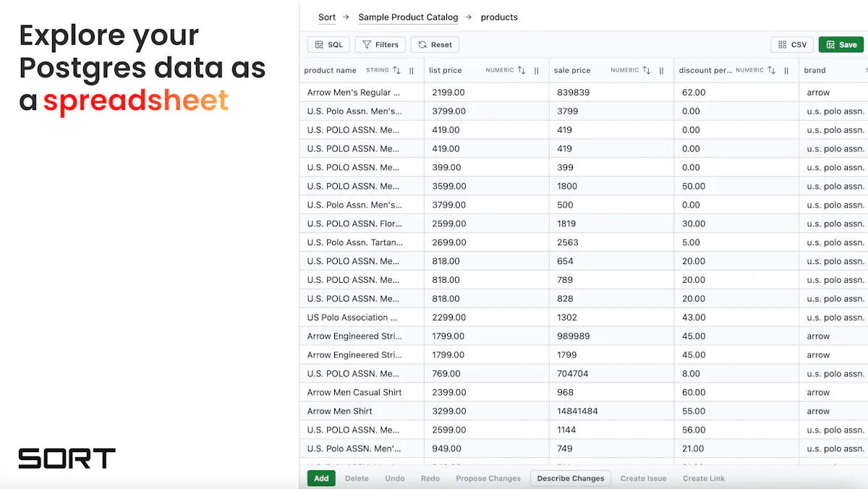Sort the sale price column
Viewport: 868px width, 489px height.
coord(647,70)
